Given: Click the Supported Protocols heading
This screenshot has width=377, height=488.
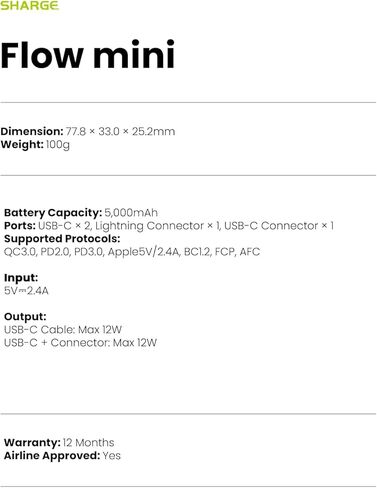Looking at the screenshot, I should coord(62,239).
